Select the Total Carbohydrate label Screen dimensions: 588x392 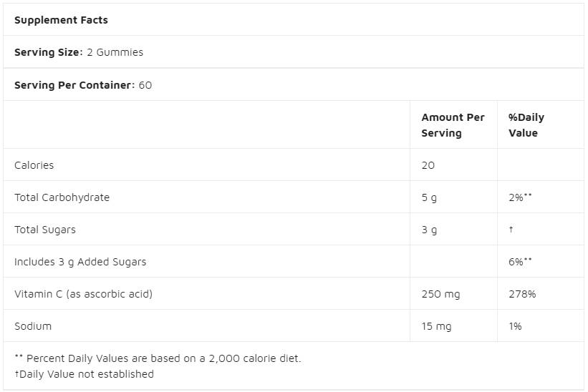pos(62,197)
